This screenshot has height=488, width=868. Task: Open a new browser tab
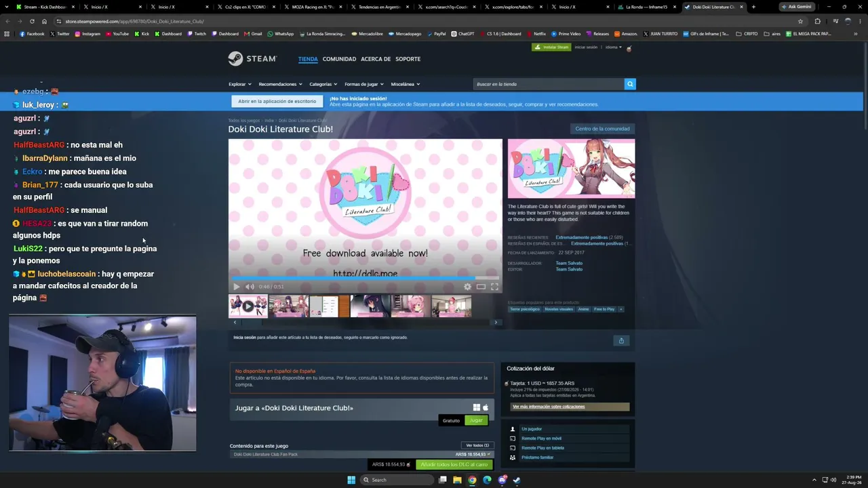click(x=753, y=7)
